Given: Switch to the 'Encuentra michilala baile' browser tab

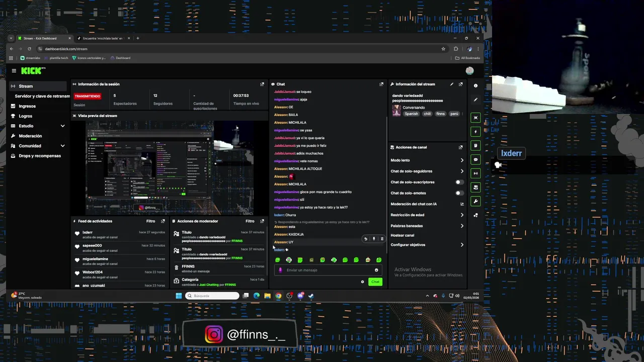Looking at the screenshot, I should click(x=104, y=38).
